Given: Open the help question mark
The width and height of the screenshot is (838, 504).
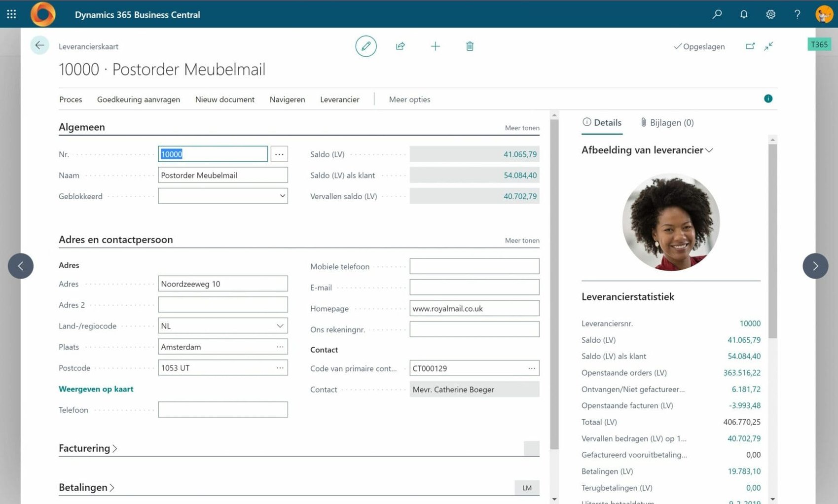Looking at the screenshot, I should click(x=797, y=14).
